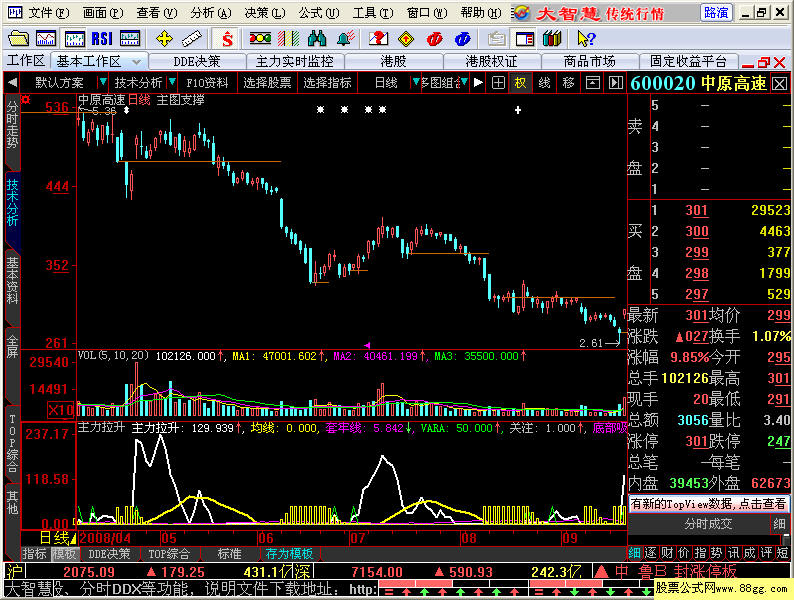
Task: Toggle the X10 volume scale marker
Action: (x=60, y=409)
